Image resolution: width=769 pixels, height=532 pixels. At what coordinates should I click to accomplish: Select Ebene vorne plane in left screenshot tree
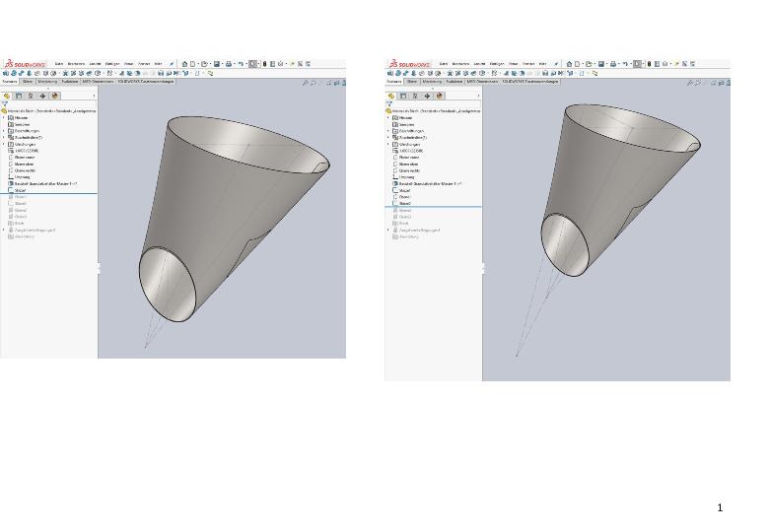(21, 158)
